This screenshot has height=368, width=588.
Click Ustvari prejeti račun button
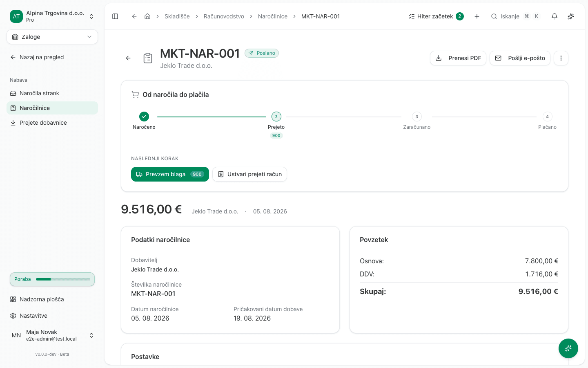coord(249,174)
